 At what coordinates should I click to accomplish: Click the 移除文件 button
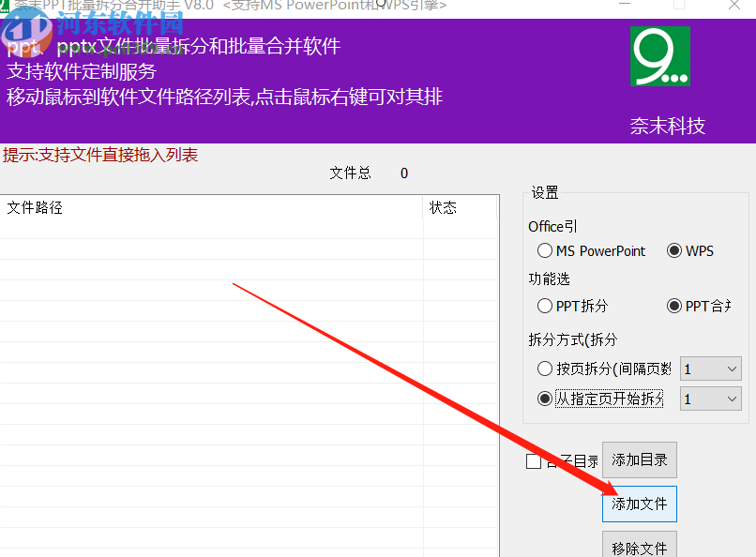click(x=639, y=547)
